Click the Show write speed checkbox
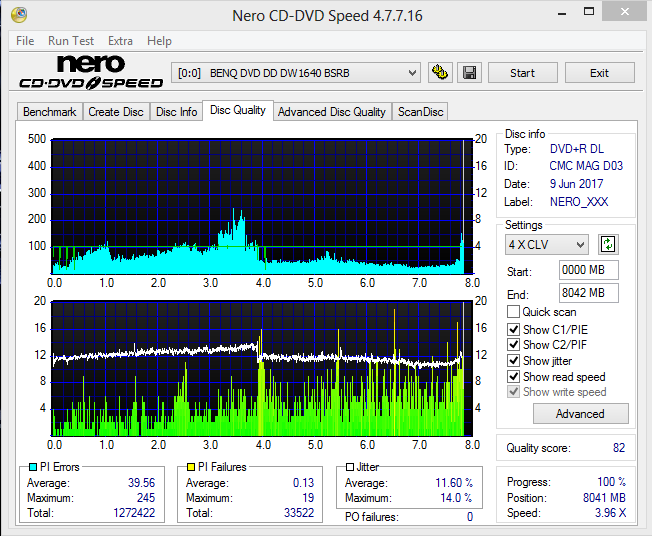 (513, 392)
